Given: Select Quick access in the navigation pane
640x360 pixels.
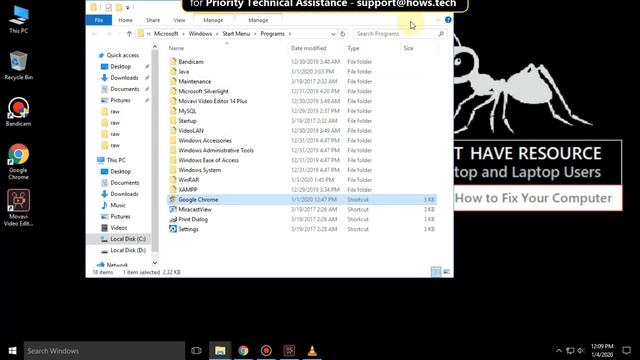Looking at the screenshot, I should (x=122, y=55).
